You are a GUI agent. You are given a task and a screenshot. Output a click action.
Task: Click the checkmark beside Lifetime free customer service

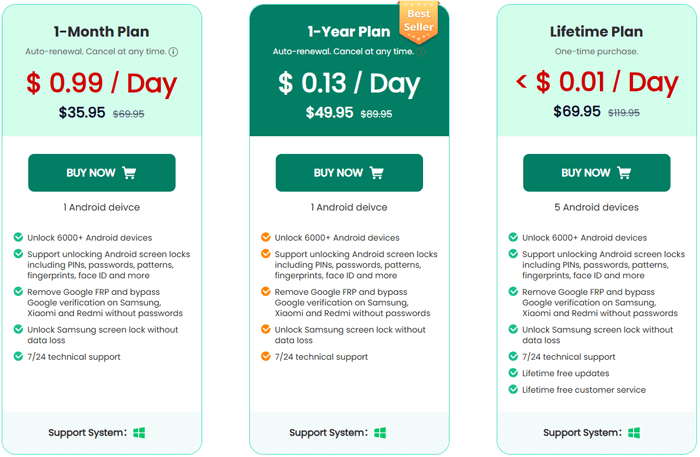click(513, 389)
